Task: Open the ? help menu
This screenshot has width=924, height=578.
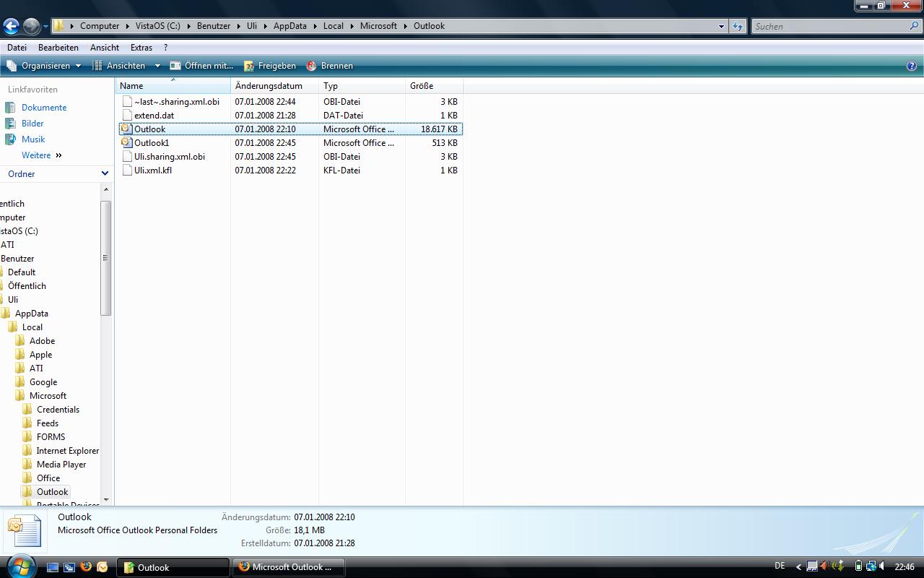Action: point(165,48)
